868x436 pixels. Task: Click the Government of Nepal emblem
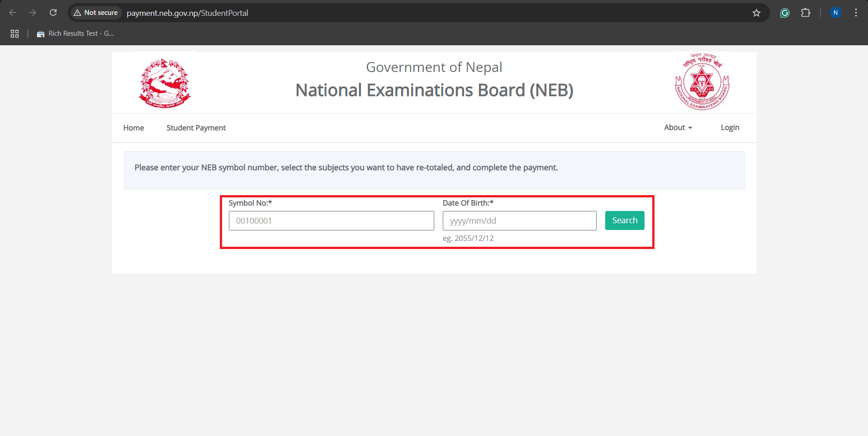point(165,83)
